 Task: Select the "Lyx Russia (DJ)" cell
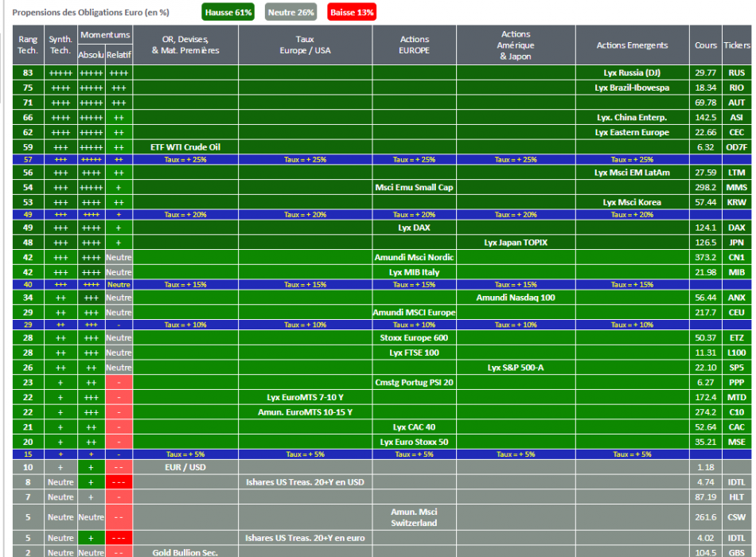632,73
